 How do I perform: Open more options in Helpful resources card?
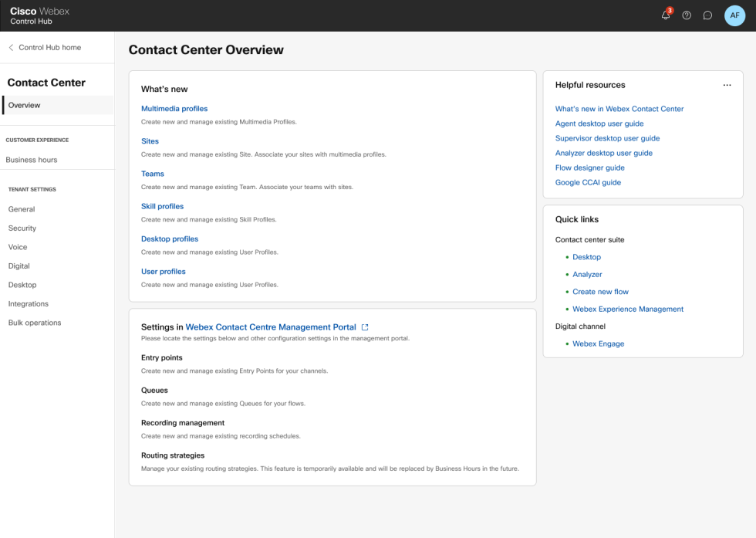click(x=726, y=85)
